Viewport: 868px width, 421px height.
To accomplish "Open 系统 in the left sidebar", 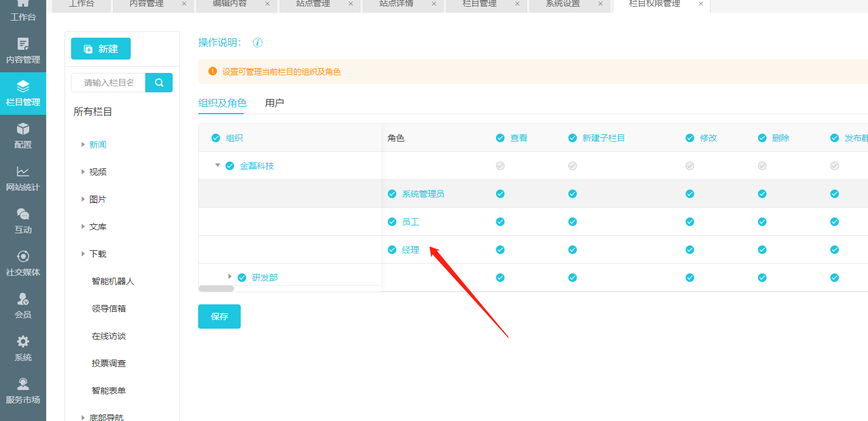I will [x=23, y=349].
